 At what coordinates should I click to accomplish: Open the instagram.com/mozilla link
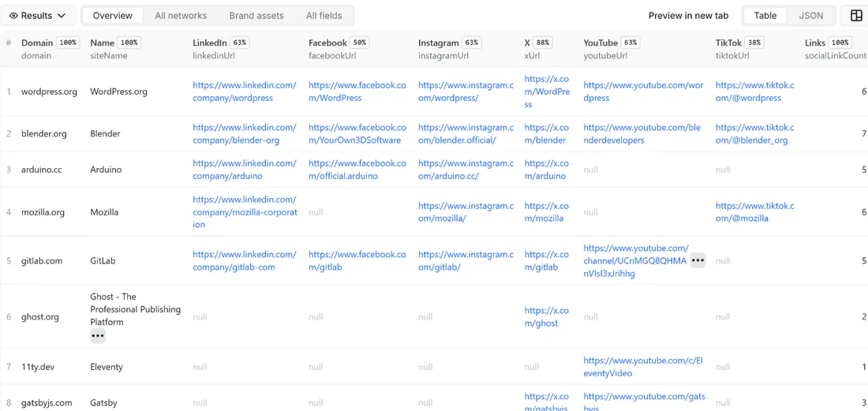pos(466,212)
